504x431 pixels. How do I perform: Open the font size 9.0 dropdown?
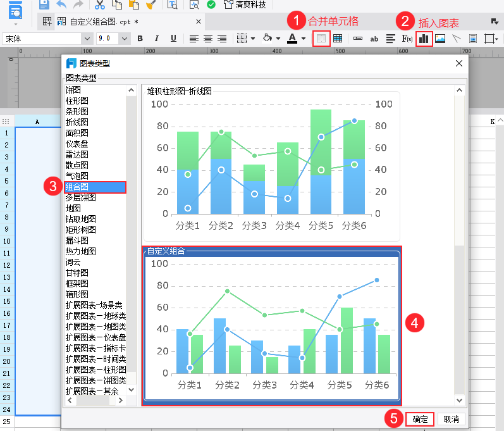[x=124, y=39]
